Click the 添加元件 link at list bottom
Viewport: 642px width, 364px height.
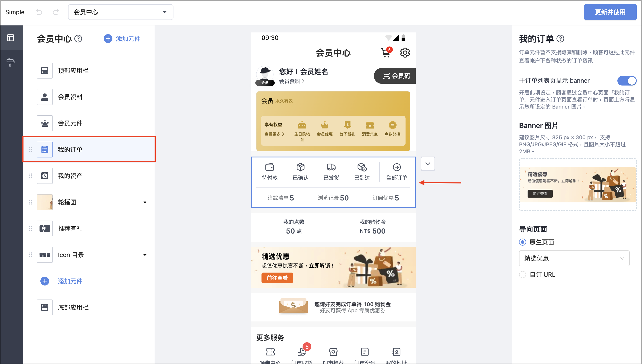coord(70,281)
